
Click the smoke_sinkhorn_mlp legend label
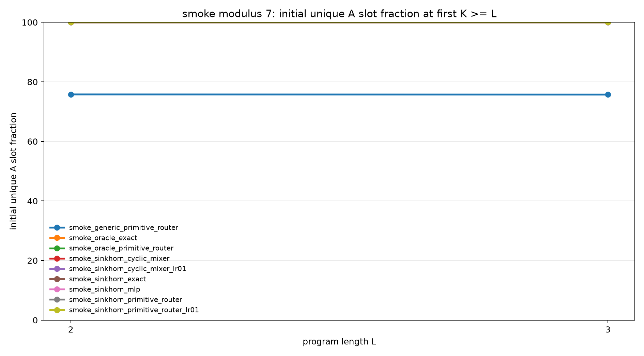[104, 289]
